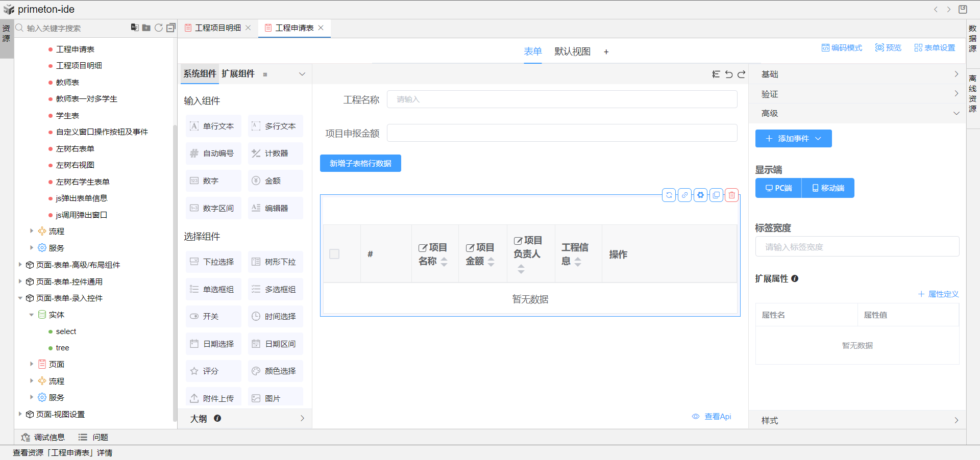Select PC端 display option
Viewport: 980px width, 460px height.
[778, 188]
